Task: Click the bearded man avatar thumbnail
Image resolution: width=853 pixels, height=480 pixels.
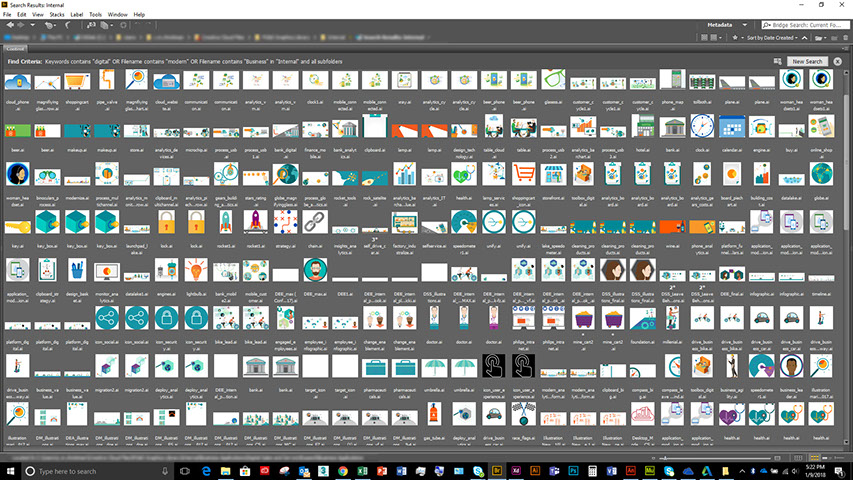Action: [316, 269]
